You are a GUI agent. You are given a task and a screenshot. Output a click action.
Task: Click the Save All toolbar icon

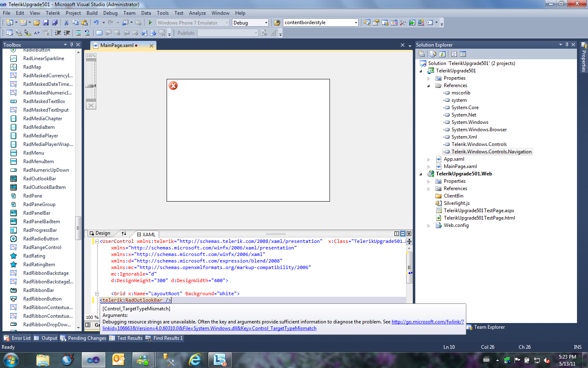[x=55, y=22]
